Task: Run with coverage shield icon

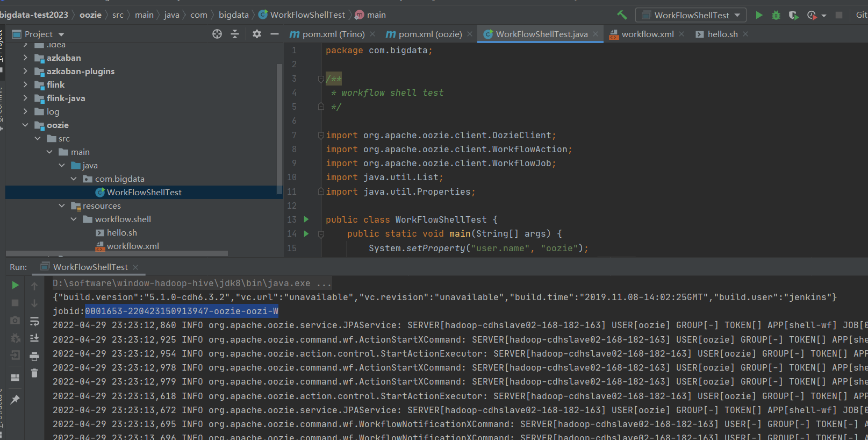Action: [x=793, y=15]
